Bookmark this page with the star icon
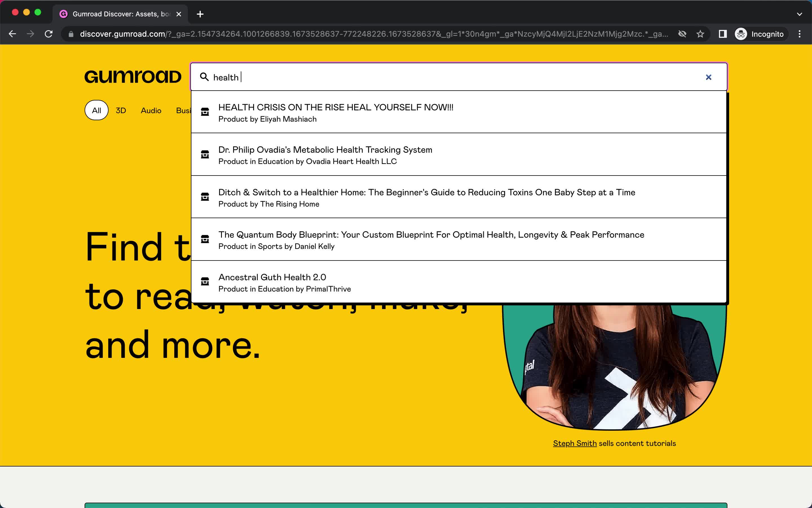Screen dimensions: 812x508 pos(700,34)
